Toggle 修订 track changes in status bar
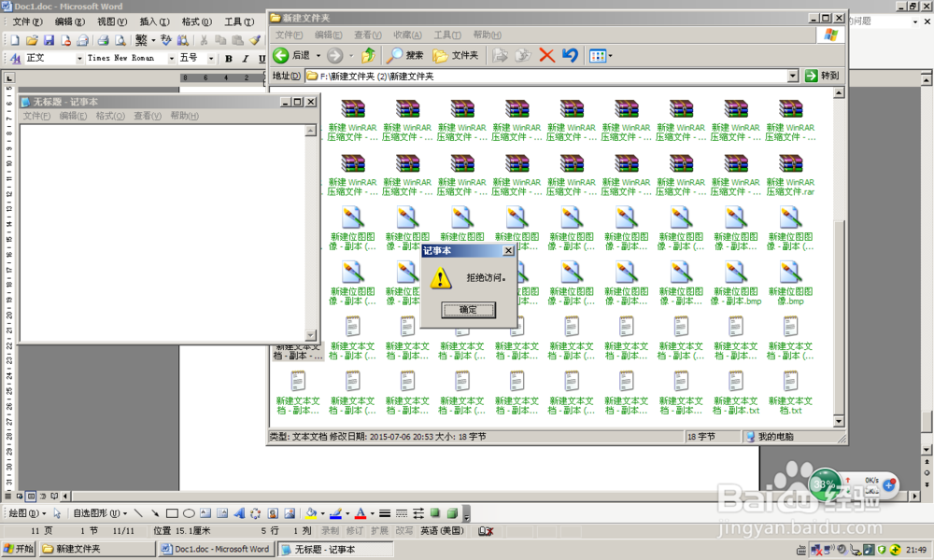Viewport: 934px width, 560px height. coord(355,530)
